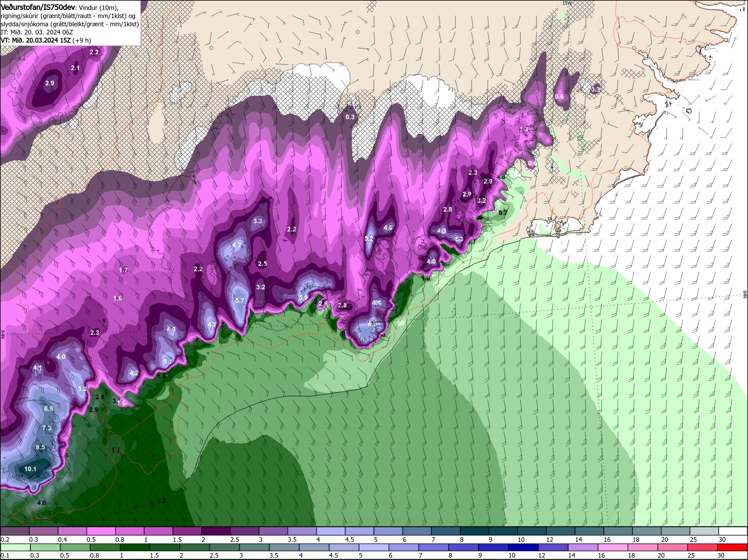748x560 pixels.
Task: Click the 15W longitude label
Action: 566,3
